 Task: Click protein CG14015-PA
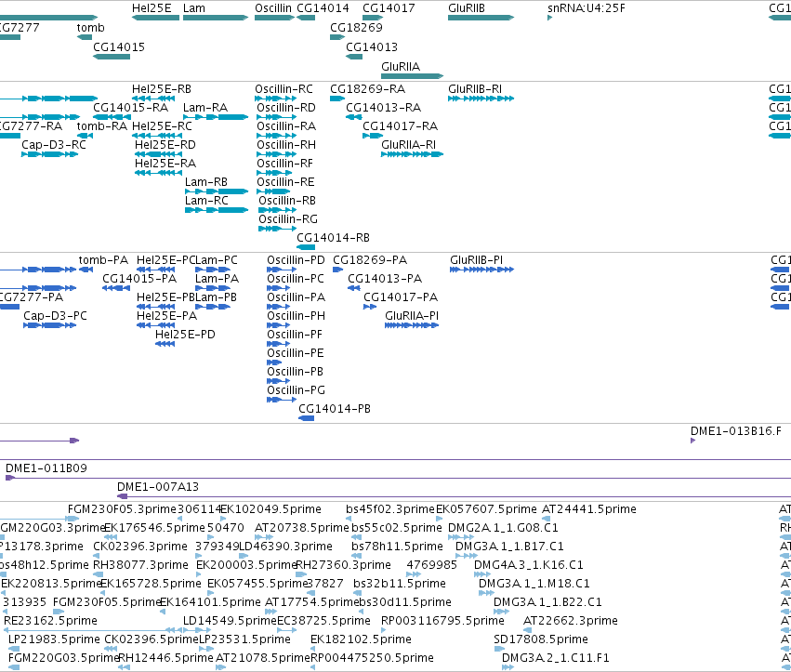pos(116,288)
